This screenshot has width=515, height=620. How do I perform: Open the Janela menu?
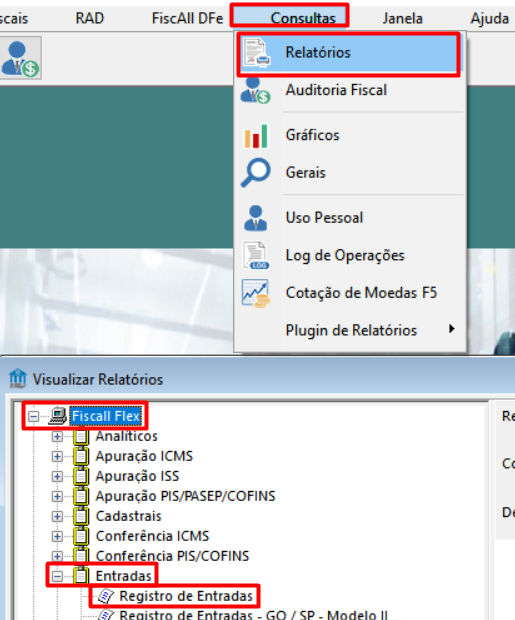click(403, 18)
